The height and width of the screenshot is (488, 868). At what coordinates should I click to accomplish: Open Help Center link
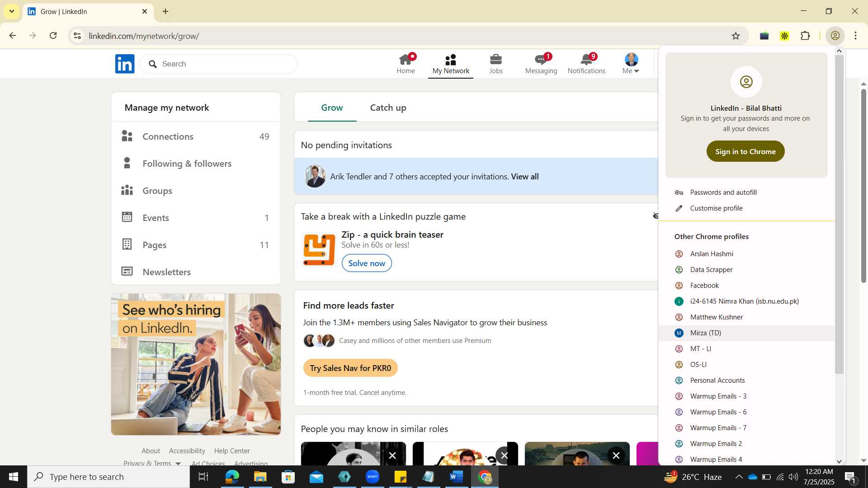click(x=232, y=451)
